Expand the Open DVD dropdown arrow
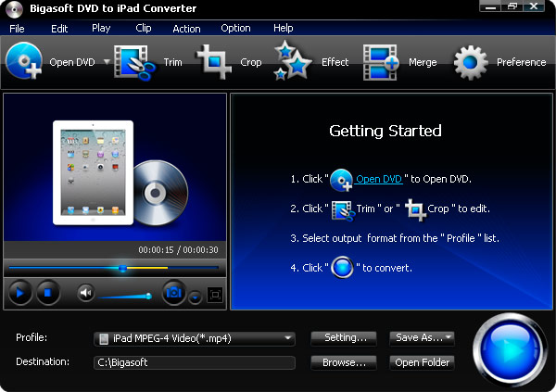This screenshot has height=392, width=556. [107, 62]
